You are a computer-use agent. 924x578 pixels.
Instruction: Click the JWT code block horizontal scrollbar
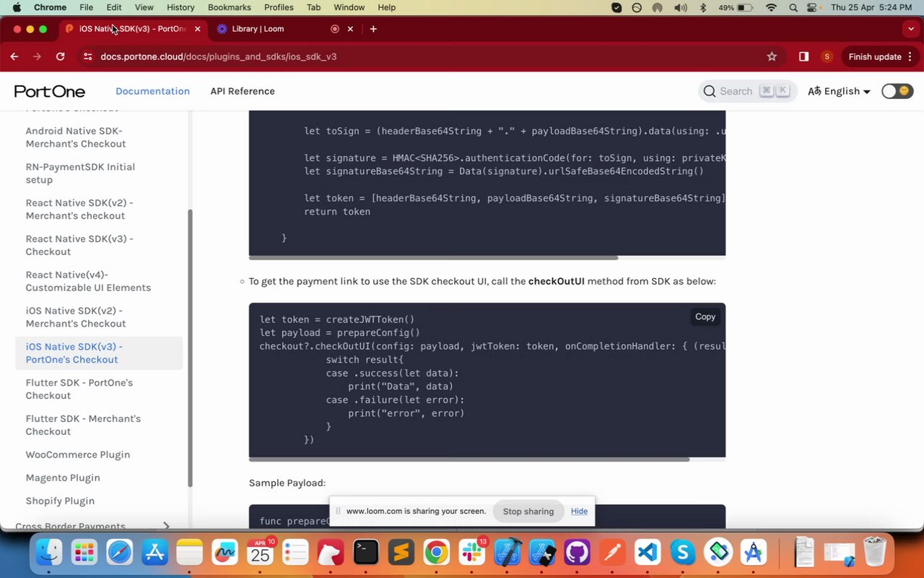[433, 257]
